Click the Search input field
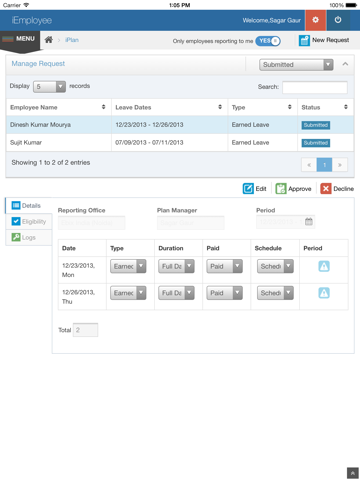Viewport: 360px width, 480px height. tap(315, 87)
